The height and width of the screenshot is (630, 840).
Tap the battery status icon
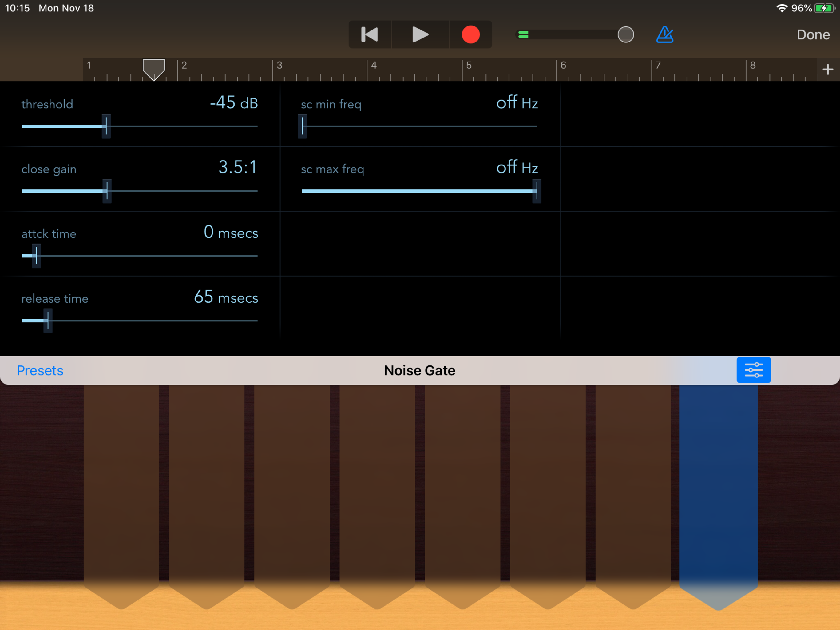[824, 8]
